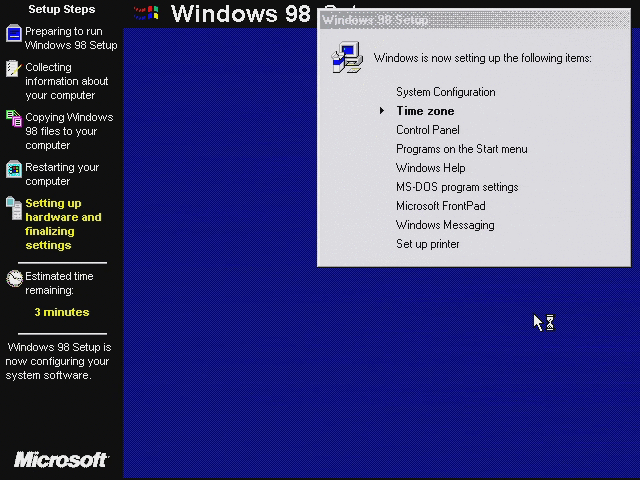Screen dimensions: 640x480
Task: Select 'Windows Help' item in list
Action: point(431,168)
